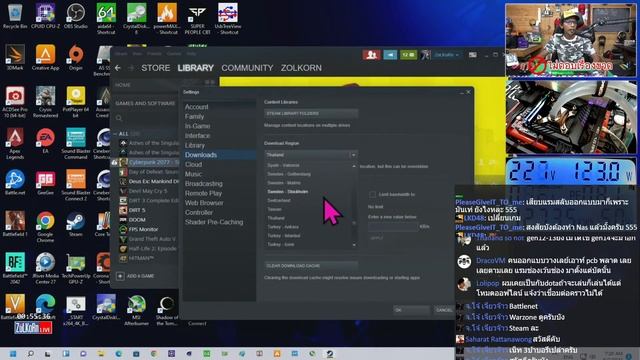
Task: Pick Turkey - Ankara from the region list
Action: click(283, 227)
